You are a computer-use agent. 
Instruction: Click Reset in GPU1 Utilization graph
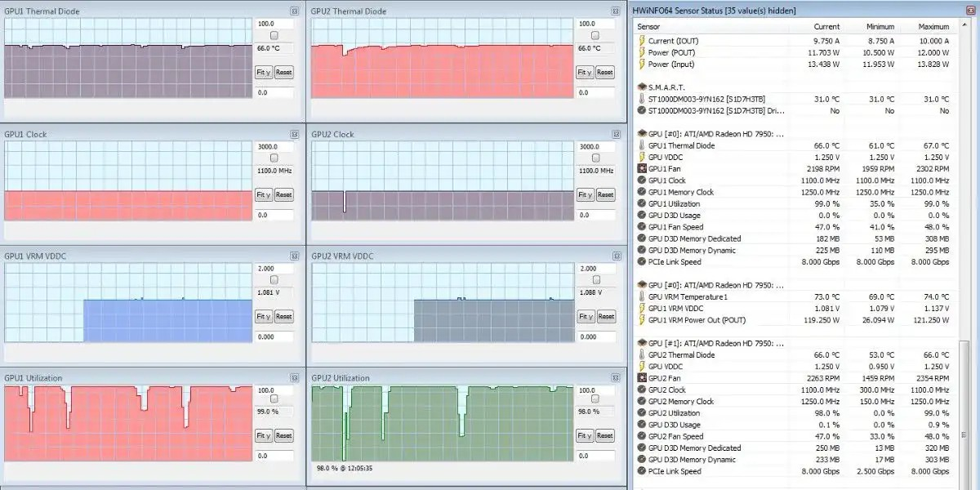[x=283, y=437]
